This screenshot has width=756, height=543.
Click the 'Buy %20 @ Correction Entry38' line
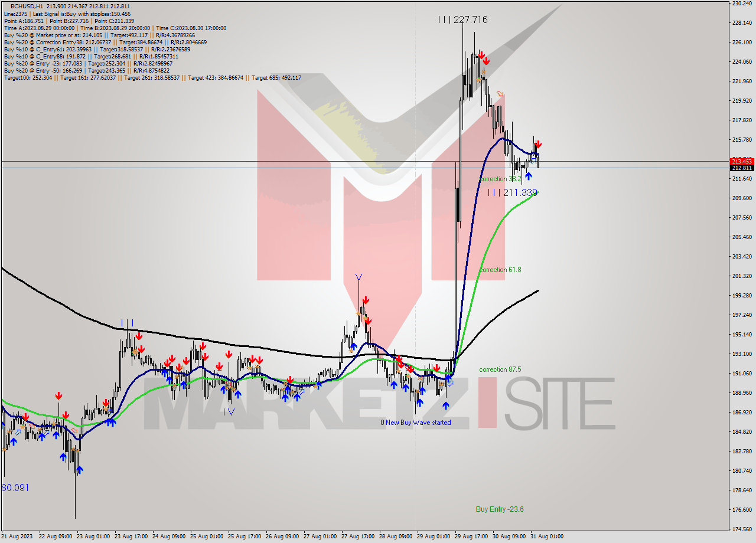pyautogui.click(x=105, y=42)
